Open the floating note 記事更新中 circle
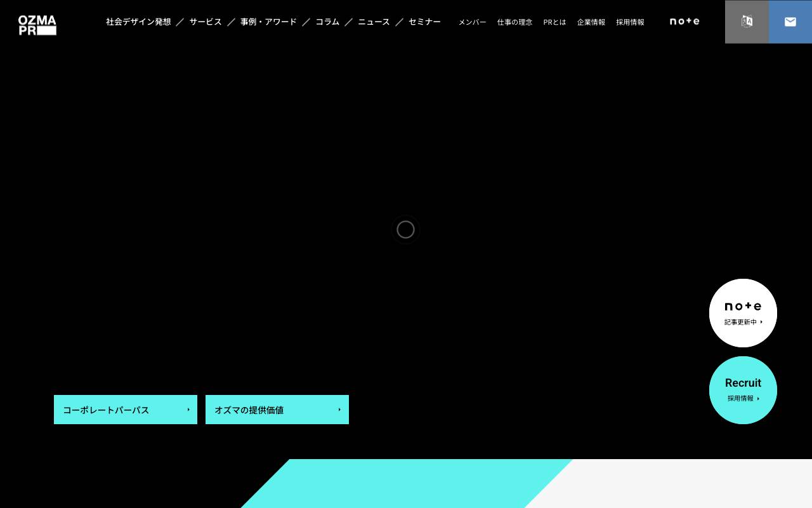Screen dimensions: 812x508 [x=743, y=313]
